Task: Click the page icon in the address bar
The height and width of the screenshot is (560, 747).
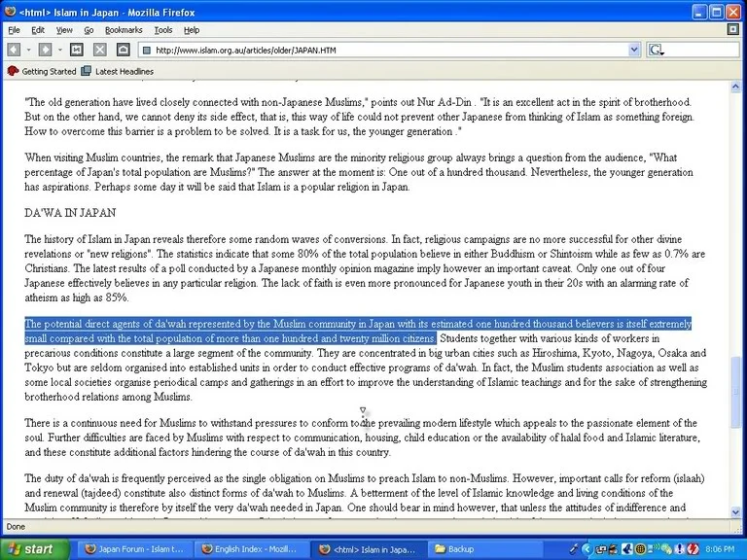Action: pos(147,50)
